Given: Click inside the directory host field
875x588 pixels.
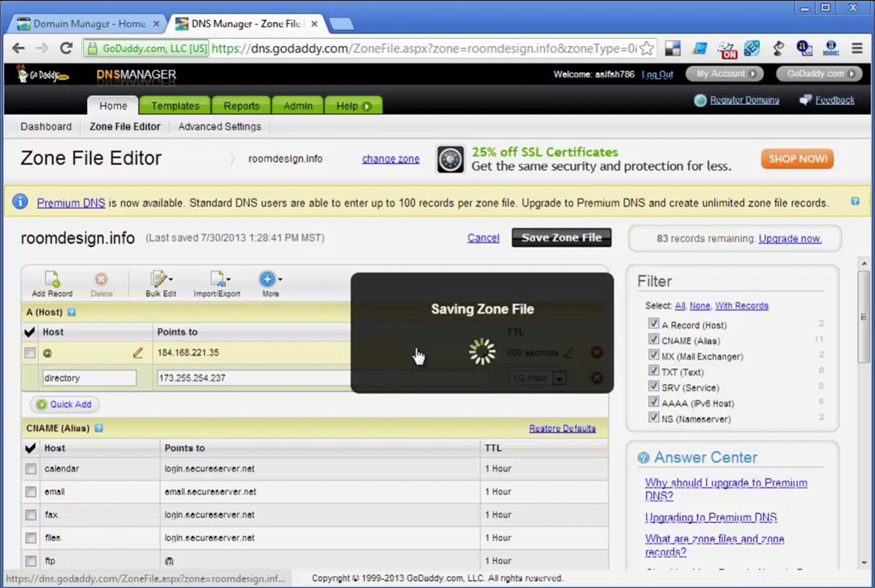Looking at the screenshot, I should coord(89,378).
